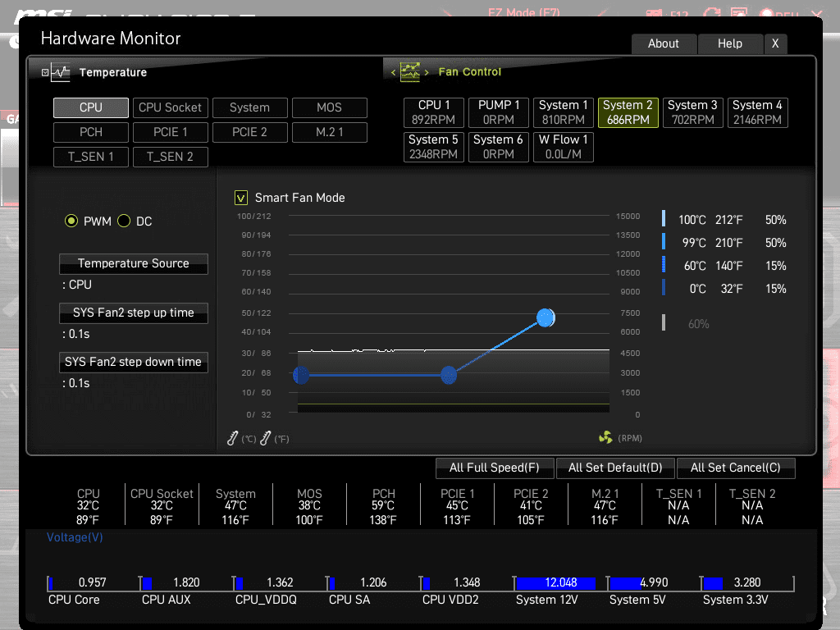This screenshot has width=840, height=630.
Task: Click the 60°C 15% color marker
Action: (664, 265)
